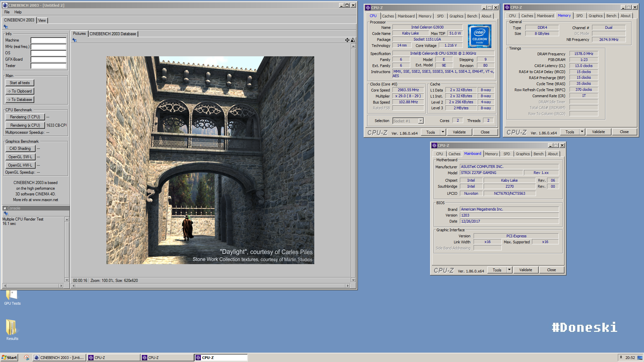Click the STRIX Z270F GAMING model text

pos(479,173)
